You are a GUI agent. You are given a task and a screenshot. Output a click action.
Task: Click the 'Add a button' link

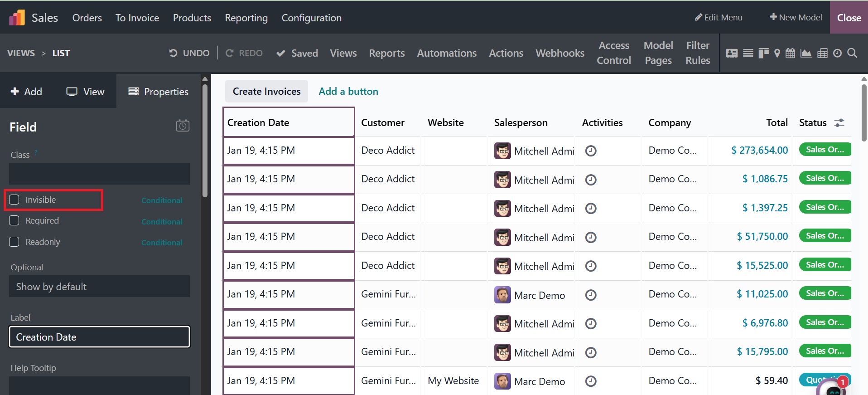coord(348,91)
